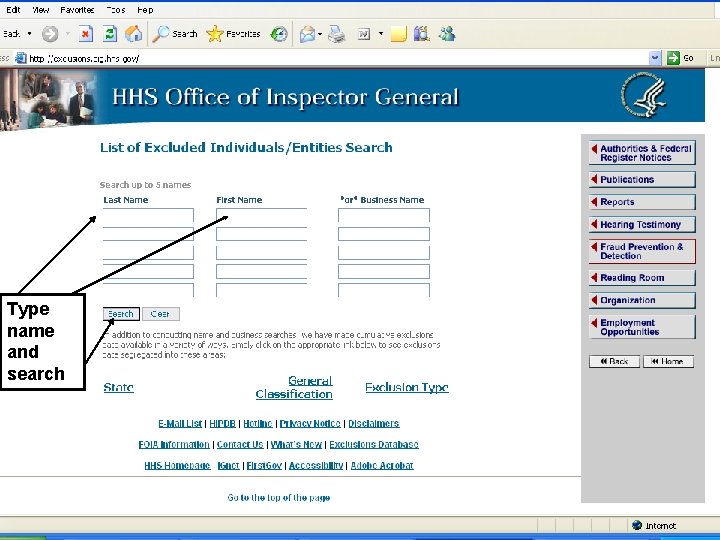Open the Help menu
Viewport: 720px width, 540px height.
(145, 10)
